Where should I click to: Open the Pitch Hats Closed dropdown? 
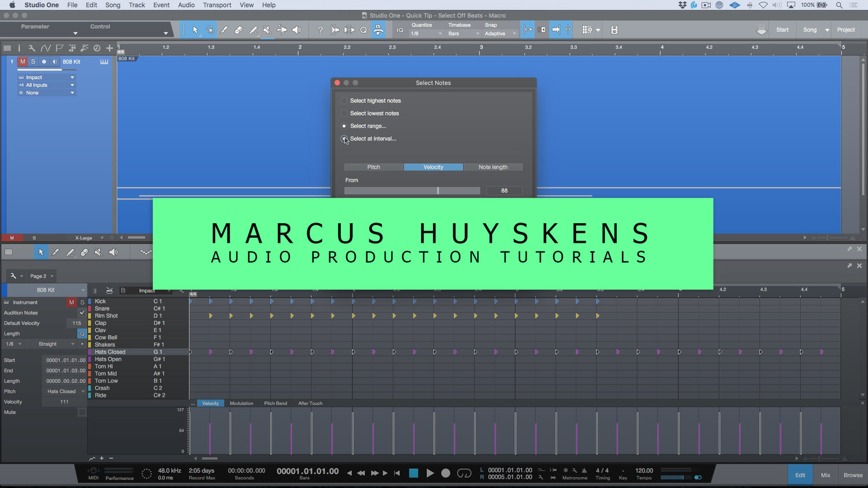point(64,391)
